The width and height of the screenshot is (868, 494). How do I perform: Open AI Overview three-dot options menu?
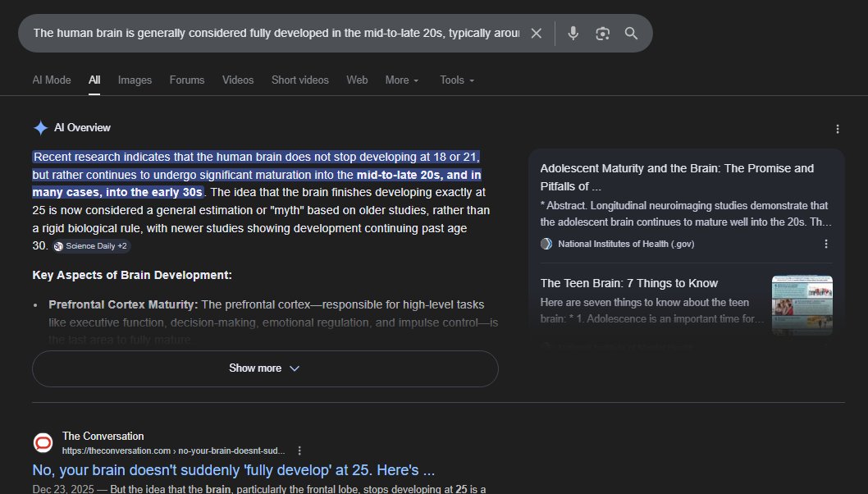click(x=837, y=129)
